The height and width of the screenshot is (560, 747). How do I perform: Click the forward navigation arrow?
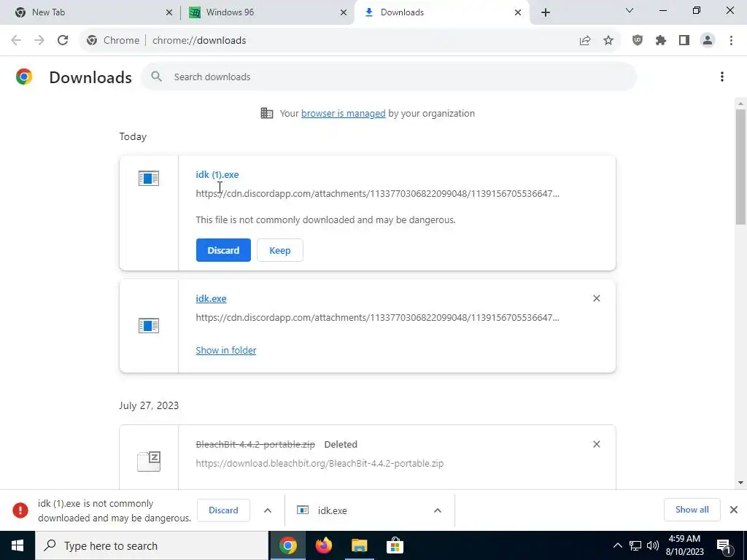click(x=39, y=41)
